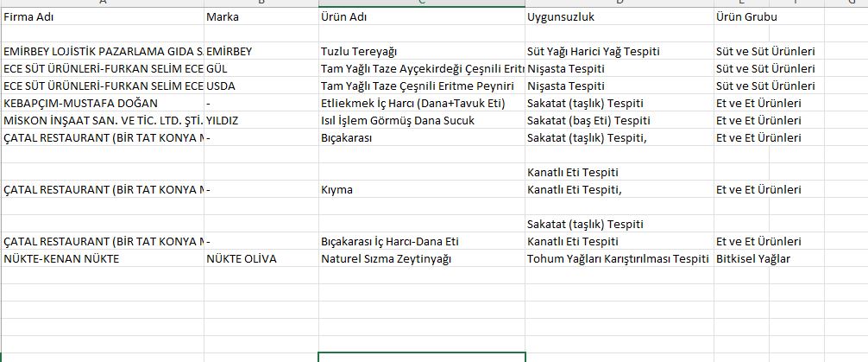The image size is (868, 362).
Task: Select 'Süt ve Süt Ürünleri' in Tuzlu Tereyağı row
Action: [x=765, y=52]
